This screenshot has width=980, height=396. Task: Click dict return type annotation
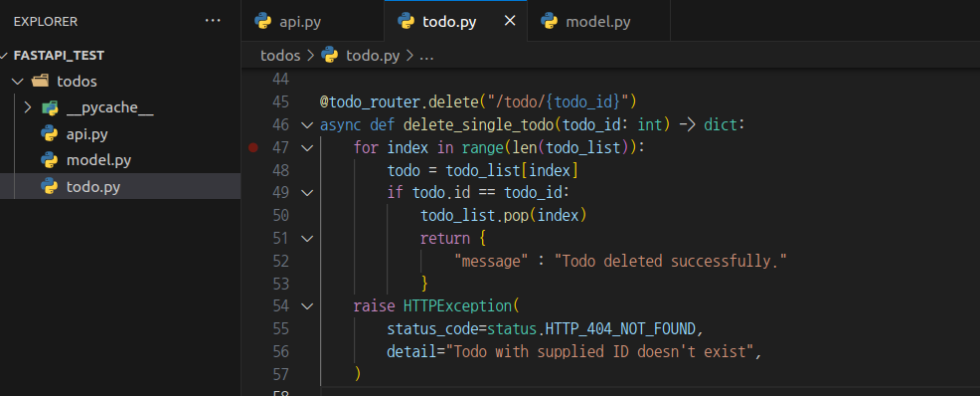click(x=721, y=125)
